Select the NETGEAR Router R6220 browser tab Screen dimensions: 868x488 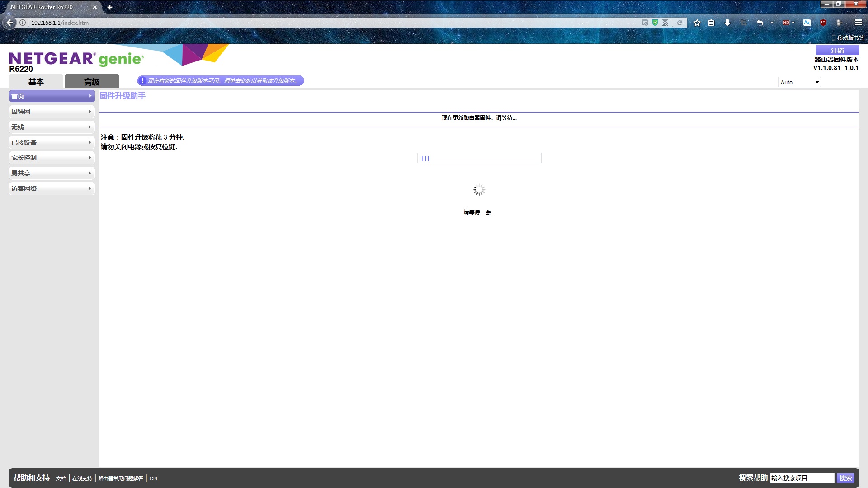point(50,7)
